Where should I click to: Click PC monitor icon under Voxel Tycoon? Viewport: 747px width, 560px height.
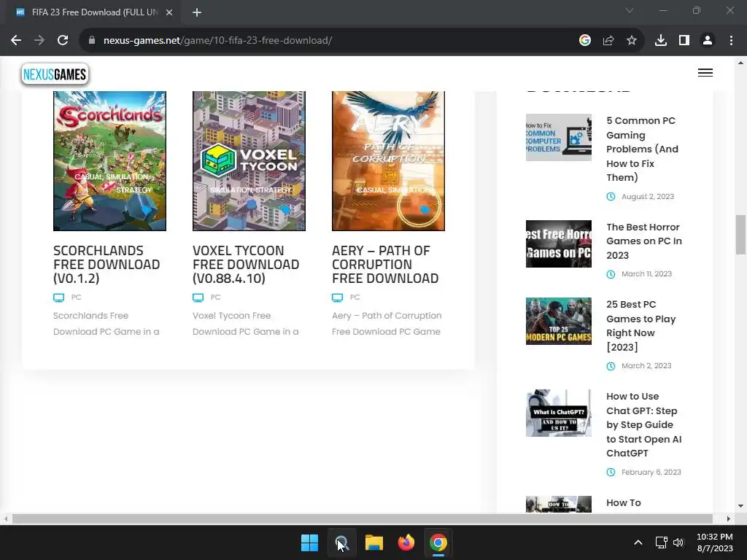click(x=198, y=297)
